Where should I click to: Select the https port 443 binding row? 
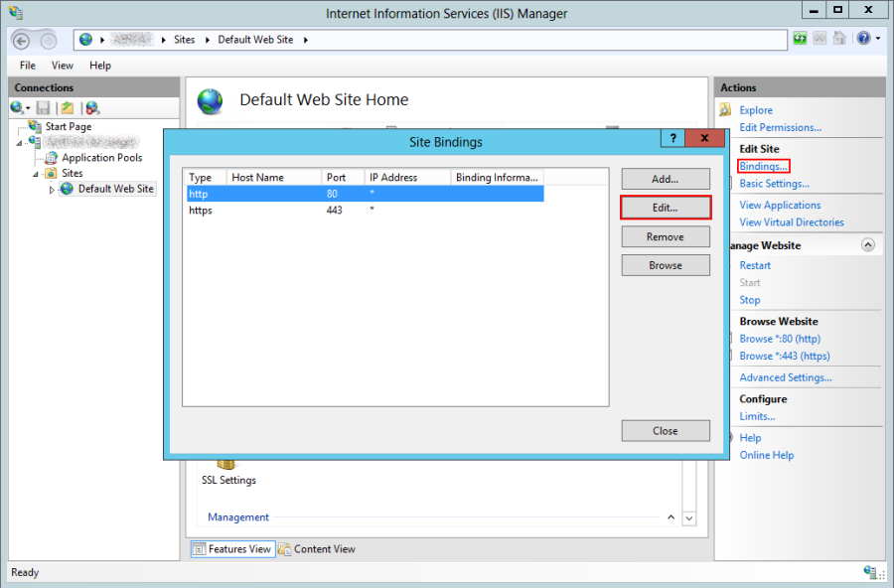[x=365, y=210]
